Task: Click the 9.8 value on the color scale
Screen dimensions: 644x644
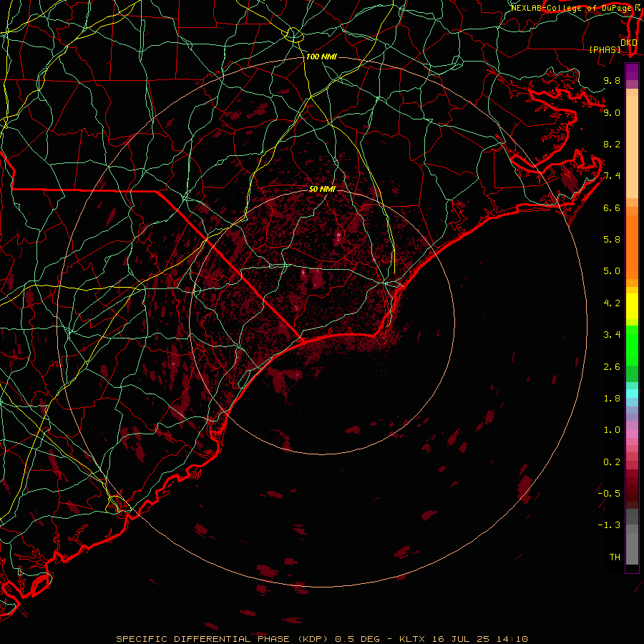Action: pyautogui.click(x=612, y=80)
